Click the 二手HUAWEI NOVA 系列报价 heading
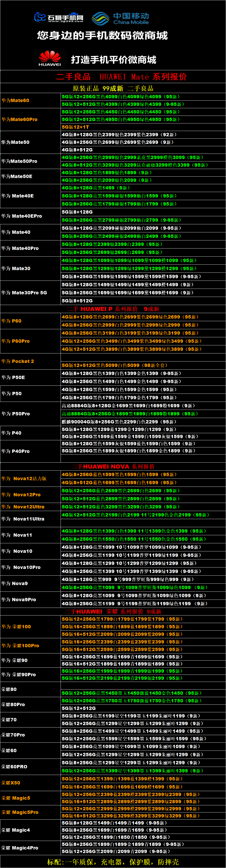The image size is (226, 868). [x=113, y=466]
